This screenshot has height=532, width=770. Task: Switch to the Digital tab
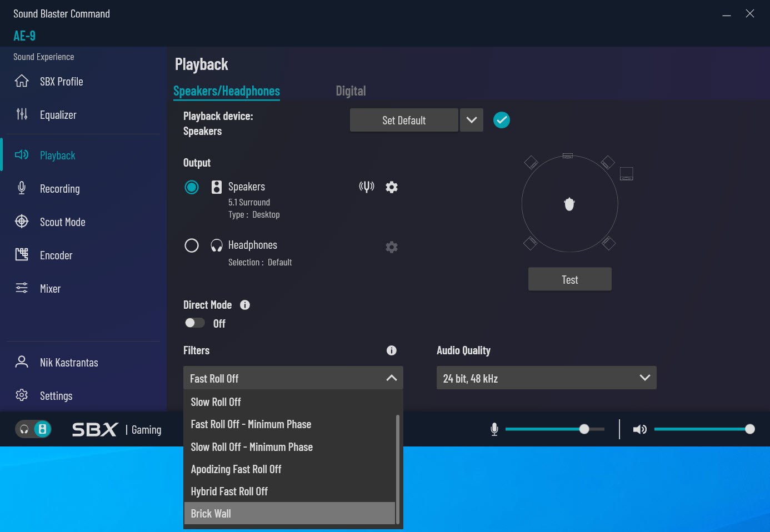click(x=351, y=91)
